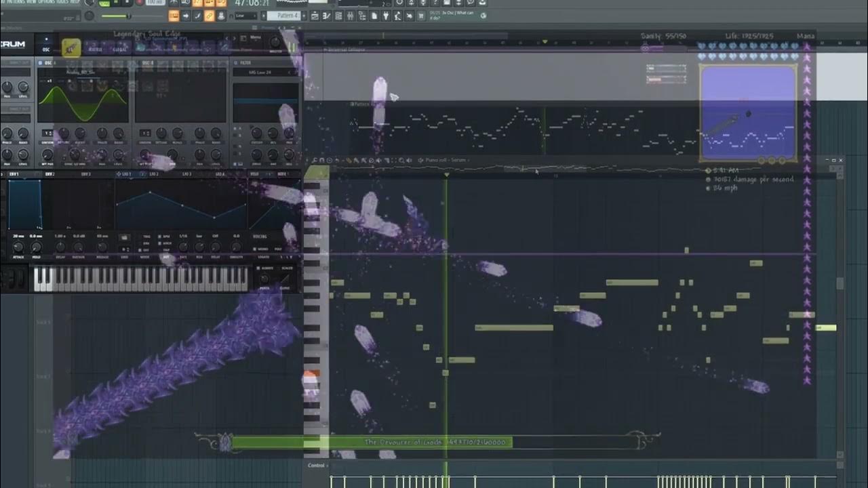Screen dimensions: 868x488
Task: Click the Control lane label
Action: click(317, 466)
